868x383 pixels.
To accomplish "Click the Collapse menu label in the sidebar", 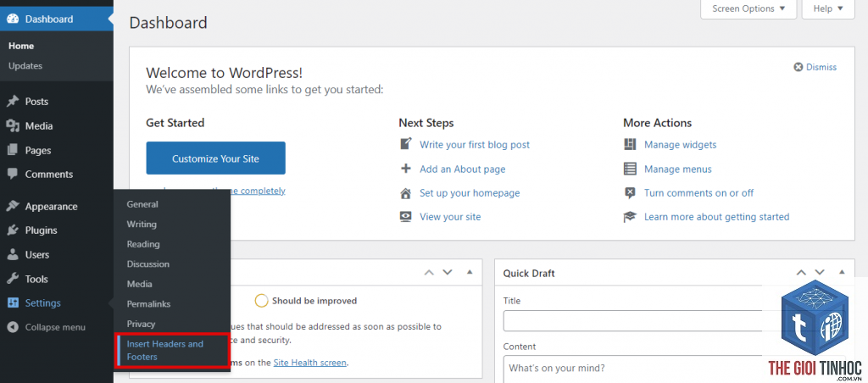I will coord(55,327).
